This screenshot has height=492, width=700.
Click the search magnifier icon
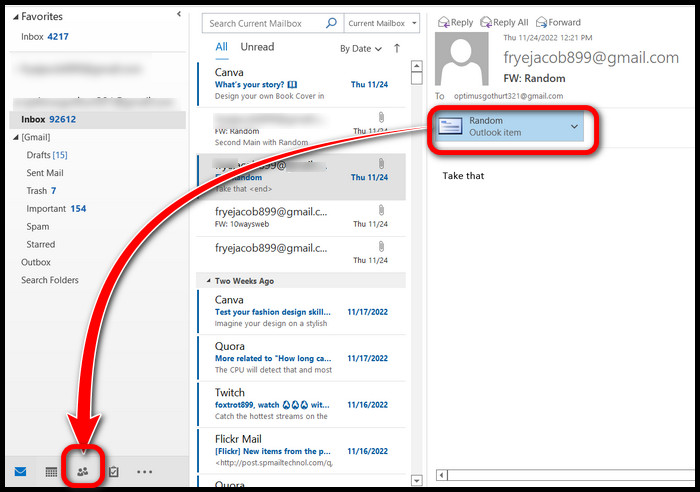(331, 23)
